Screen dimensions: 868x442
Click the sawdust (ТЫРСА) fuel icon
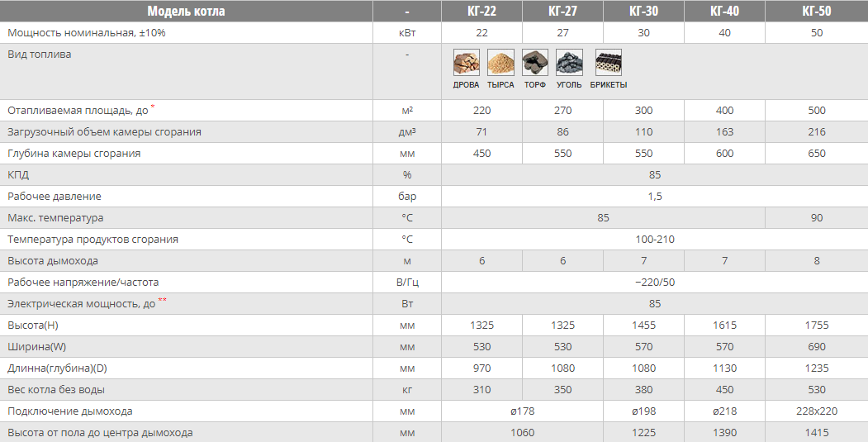tap(500, 63)
